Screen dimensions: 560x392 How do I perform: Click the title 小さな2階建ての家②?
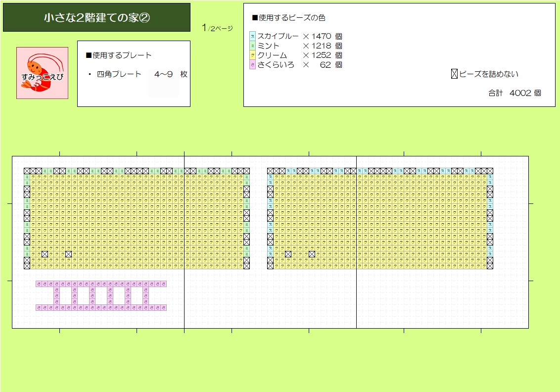click(97, 17)
